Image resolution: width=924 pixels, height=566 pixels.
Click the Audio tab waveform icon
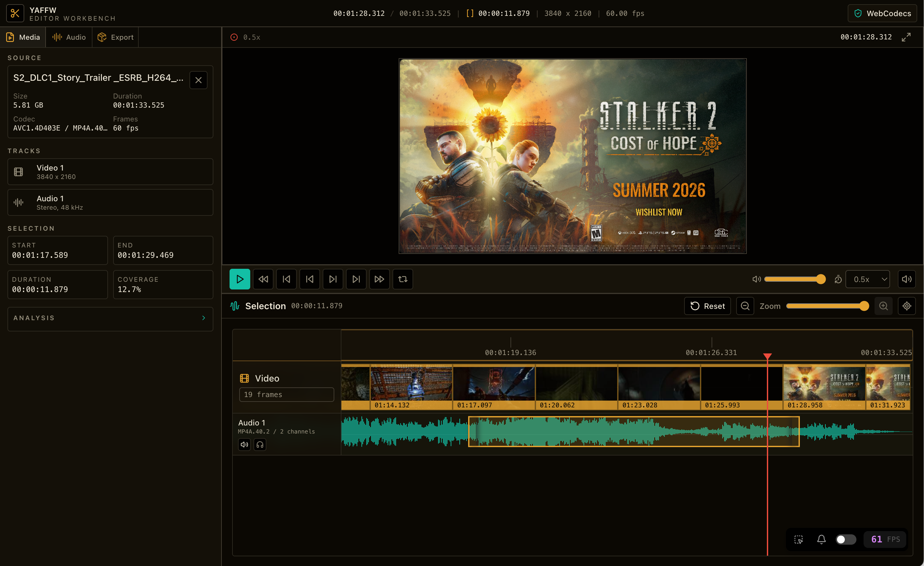[x=57, y=37]
